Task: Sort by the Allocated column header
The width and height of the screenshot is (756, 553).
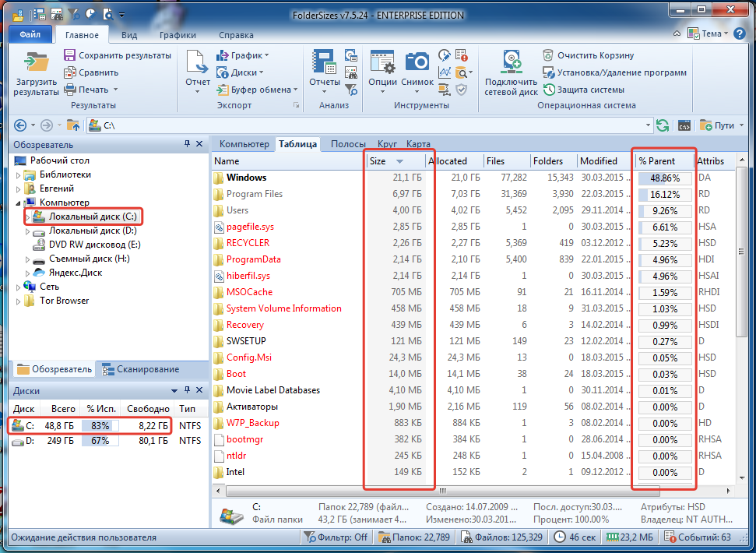Action: (455, 161)
